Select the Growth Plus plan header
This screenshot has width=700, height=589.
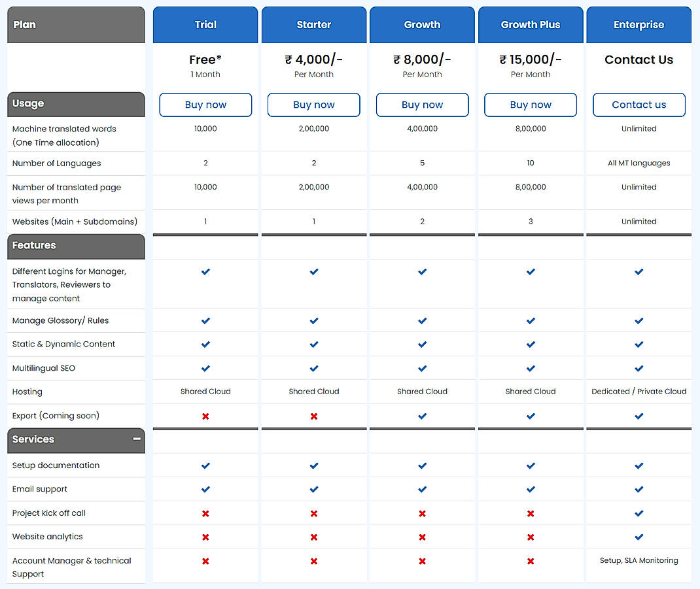(x=531, y=25)
